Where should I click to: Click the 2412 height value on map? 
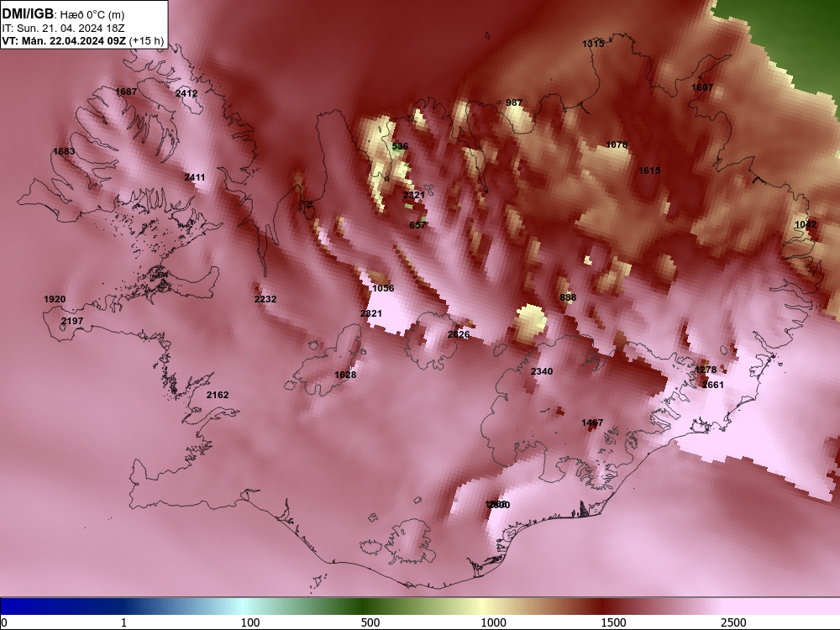pos(186,93)
